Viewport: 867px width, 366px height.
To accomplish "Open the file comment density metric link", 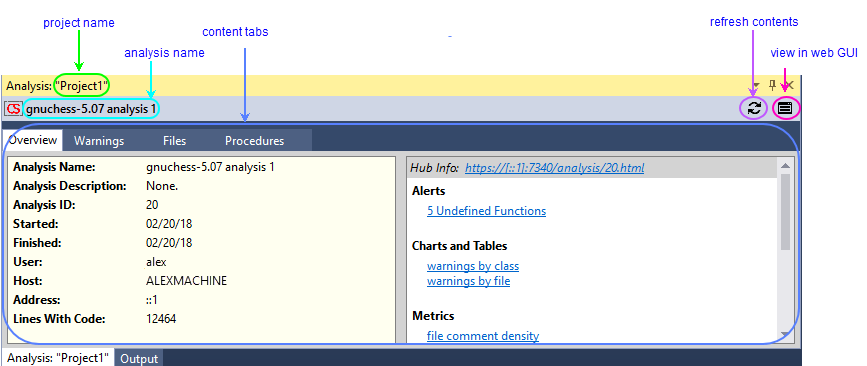I will point(483,336).
